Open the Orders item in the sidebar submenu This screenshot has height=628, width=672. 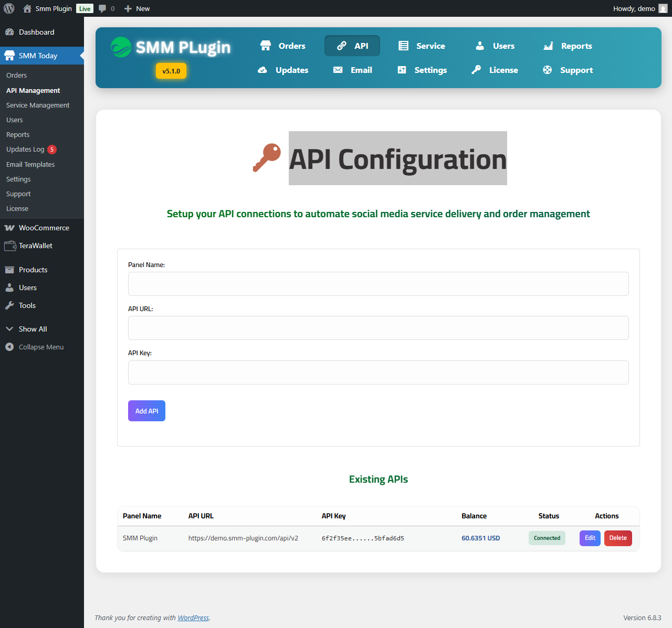[x=16, y=75]
